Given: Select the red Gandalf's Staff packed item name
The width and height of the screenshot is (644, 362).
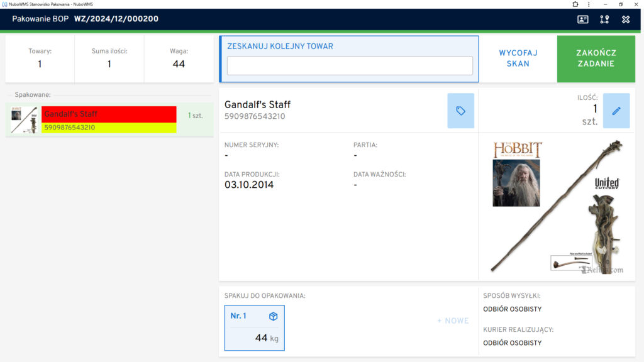Looking at the screenshot, I should tap(108, 114).
